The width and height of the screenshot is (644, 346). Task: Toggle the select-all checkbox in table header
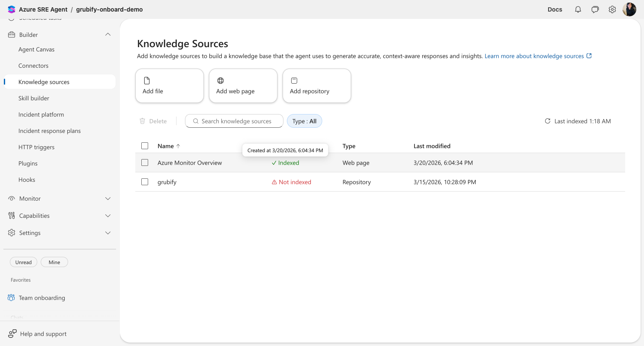point(145,146)
